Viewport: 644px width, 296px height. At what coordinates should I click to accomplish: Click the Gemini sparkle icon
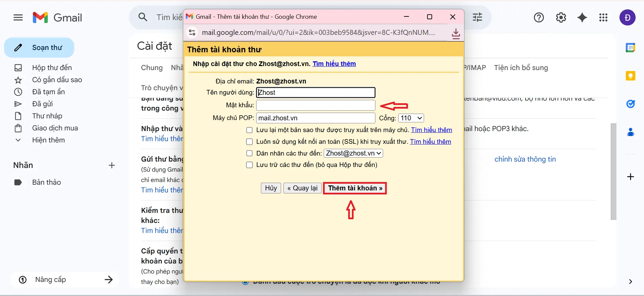coord(582,17)
